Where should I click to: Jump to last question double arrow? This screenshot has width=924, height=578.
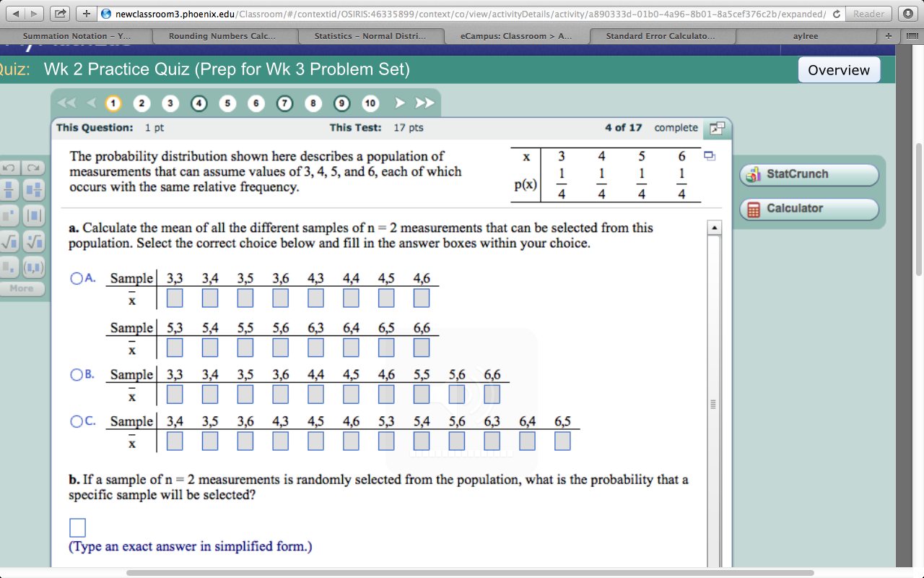(425, 103)
